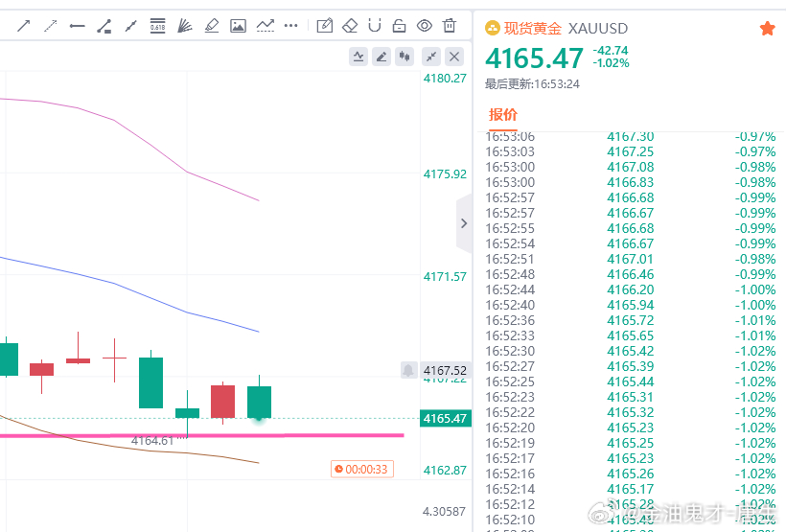Select the thick pink horizontal support line
Screen dimensions: 786x532
(x=202, y=436)
